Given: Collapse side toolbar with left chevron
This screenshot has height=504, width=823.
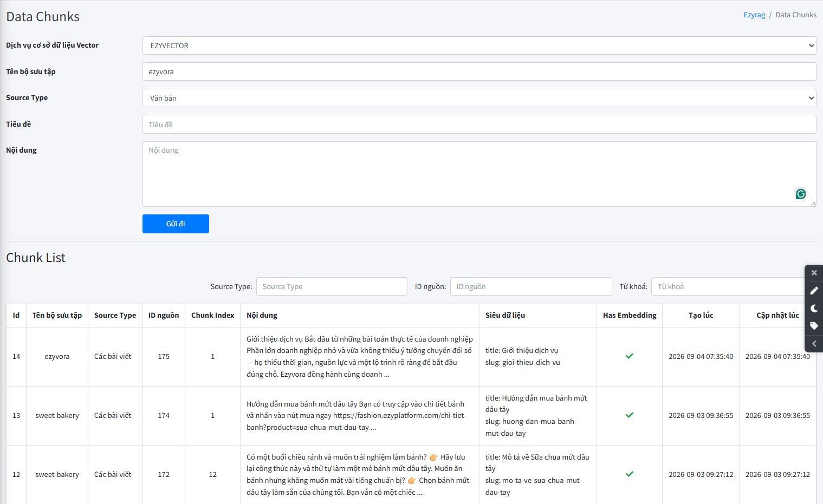Looking at the screenshot, I should (814, 344).
